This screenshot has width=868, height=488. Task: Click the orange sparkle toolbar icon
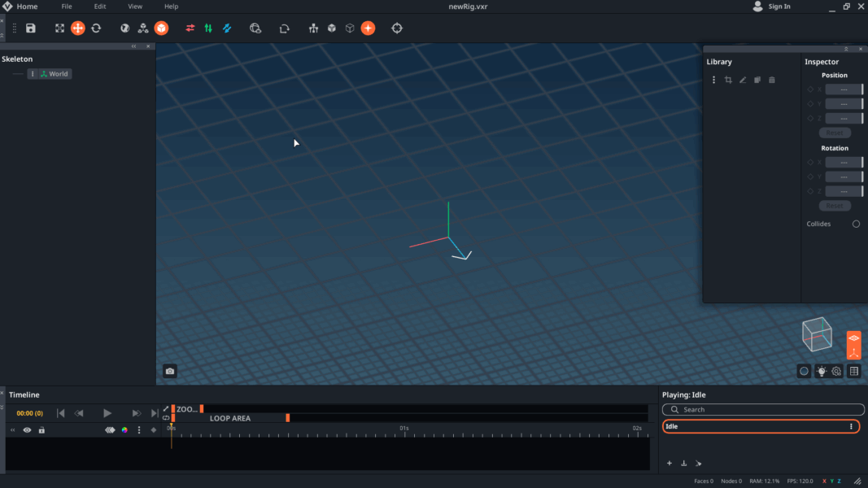tap(368, 28)
